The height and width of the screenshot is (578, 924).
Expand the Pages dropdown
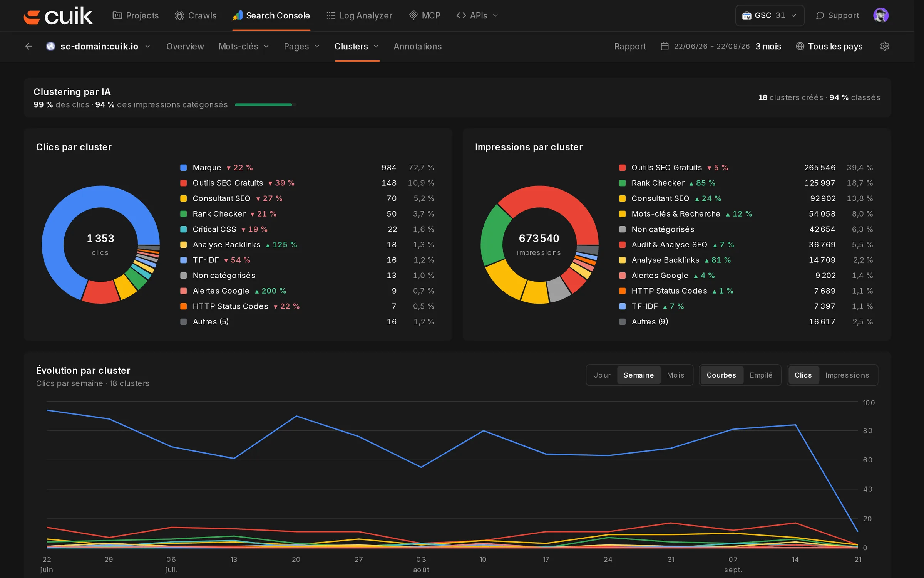[302, 46]
